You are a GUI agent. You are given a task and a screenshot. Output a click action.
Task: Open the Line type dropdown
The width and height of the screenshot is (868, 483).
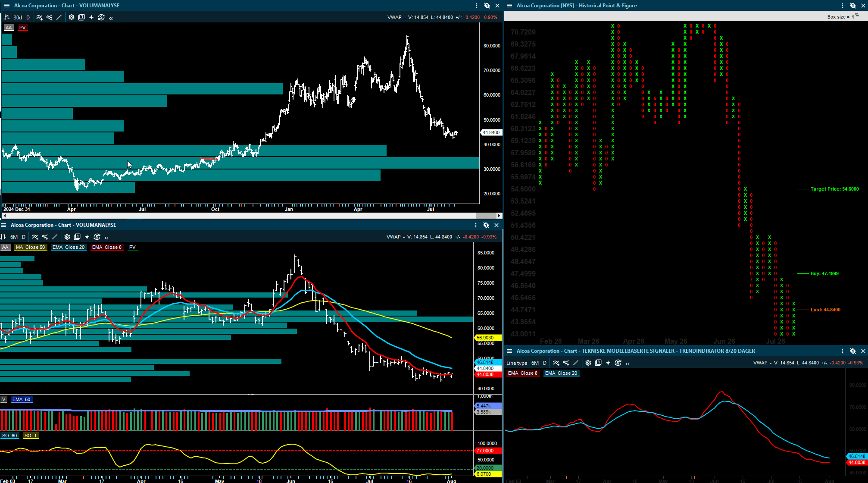tap(517, 363)
